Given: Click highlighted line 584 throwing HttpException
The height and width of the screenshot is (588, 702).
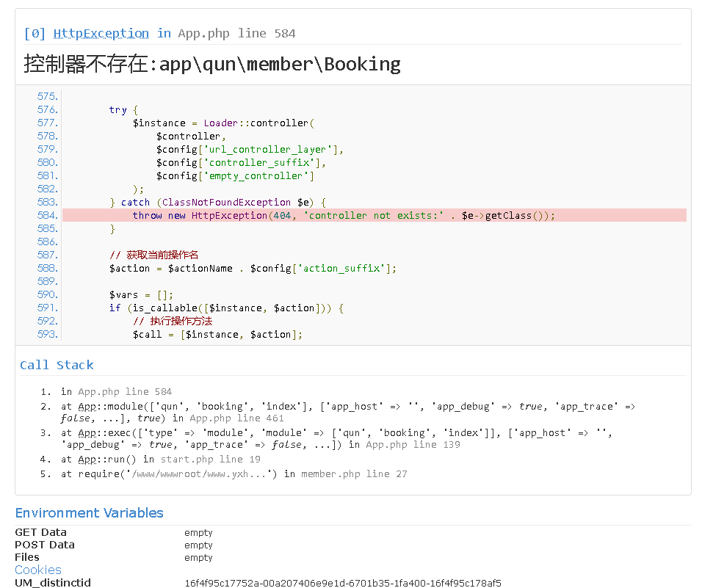Looking at the screenshot, I should click(x=344, y=215).
